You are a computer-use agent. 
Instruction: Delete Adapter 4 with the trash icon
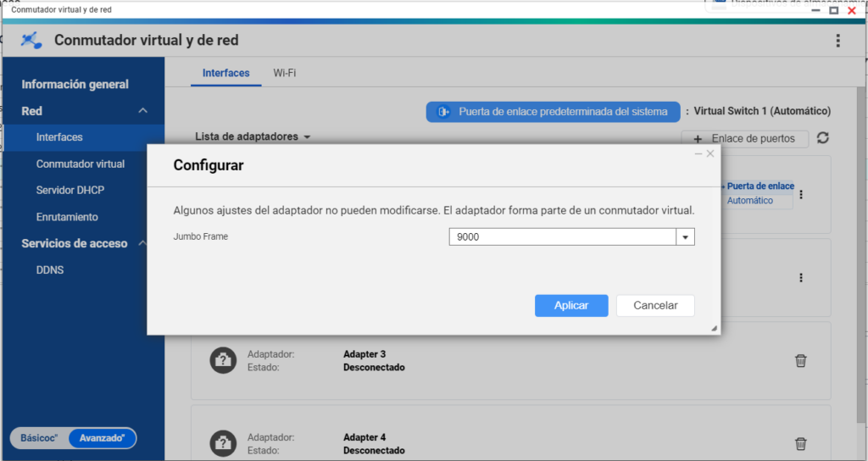coord(800,443)
